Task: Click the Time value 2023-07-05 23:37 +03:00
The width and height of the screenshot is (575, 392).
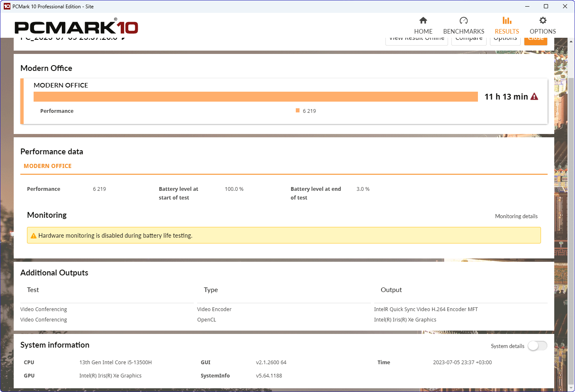Action: tap(462, 362)
